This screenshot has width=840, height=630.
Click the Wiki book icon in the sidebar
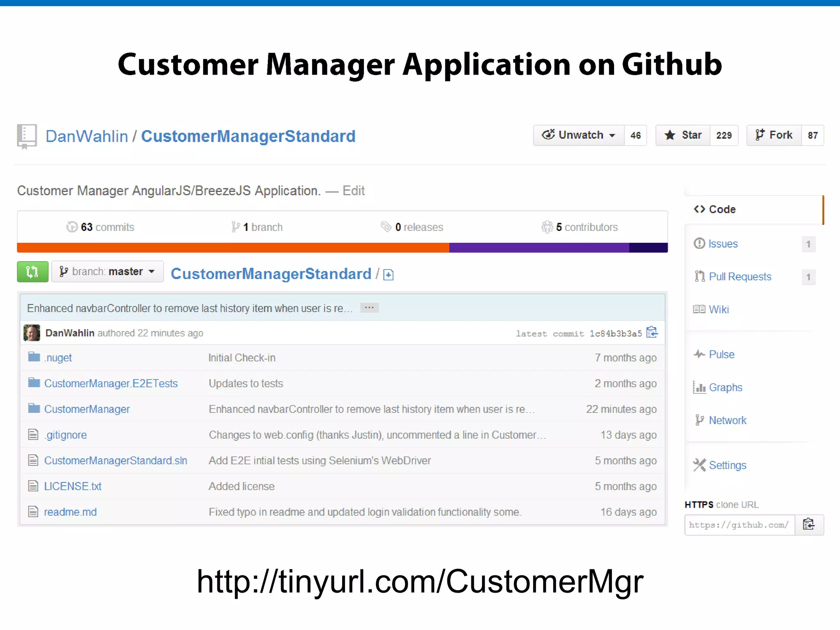[x=699, y=309]
